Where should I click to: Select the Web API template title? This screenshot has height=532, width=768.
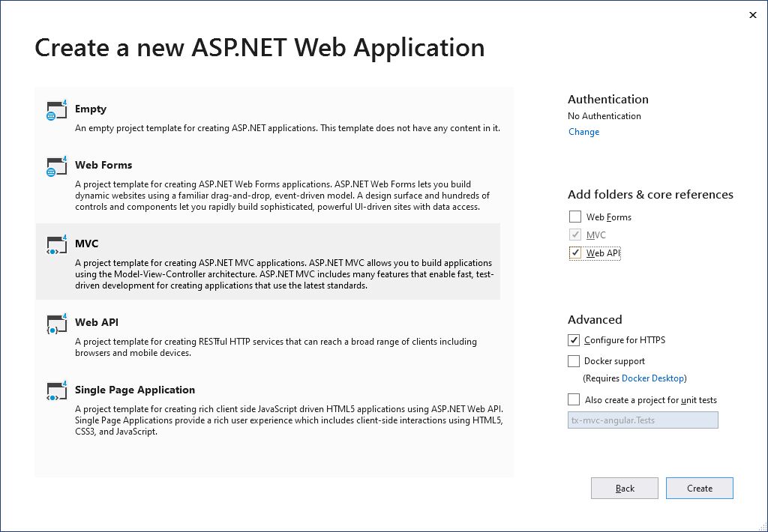coord(97,322)
